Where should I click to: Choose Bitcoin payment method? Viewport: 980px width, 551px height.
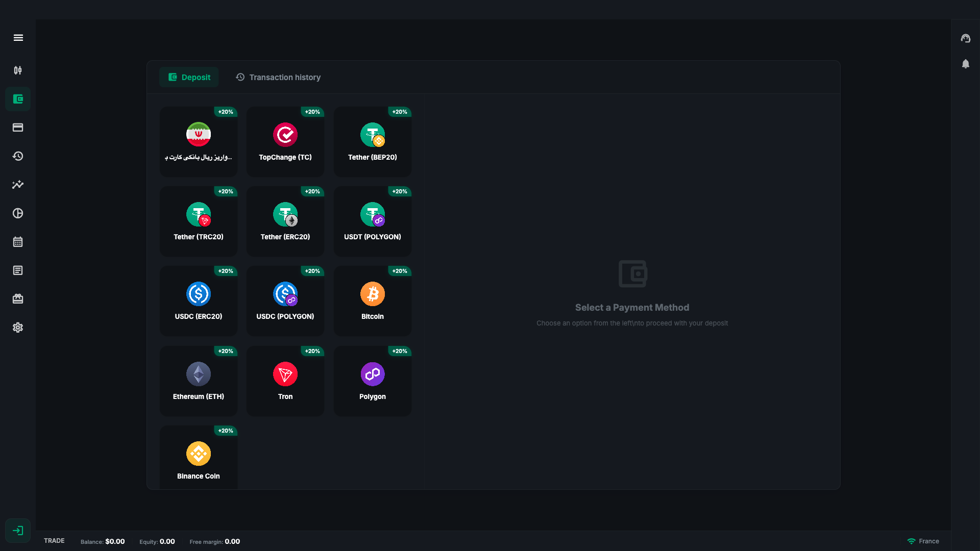(373, 300)
